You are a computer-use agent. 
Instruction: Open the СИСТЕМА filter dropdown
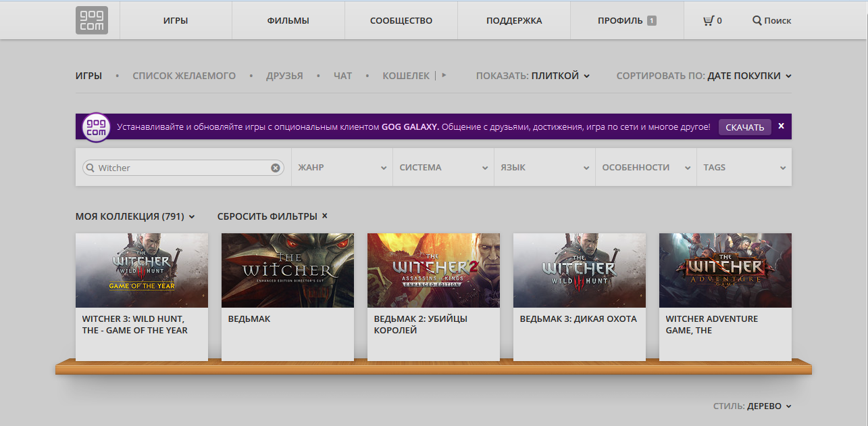pos(443,167)
